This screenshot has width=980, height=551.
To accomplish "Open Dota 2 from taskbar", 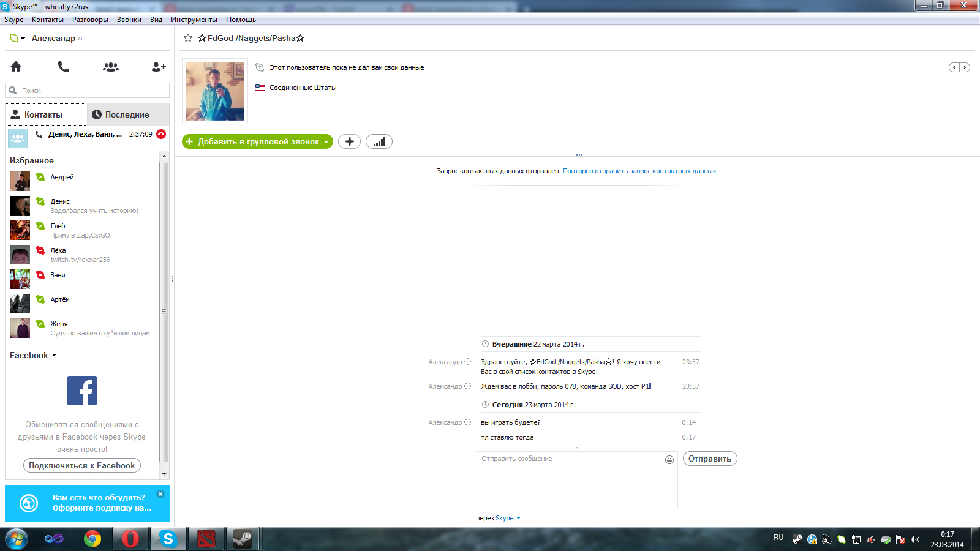I will pos(206,539).
